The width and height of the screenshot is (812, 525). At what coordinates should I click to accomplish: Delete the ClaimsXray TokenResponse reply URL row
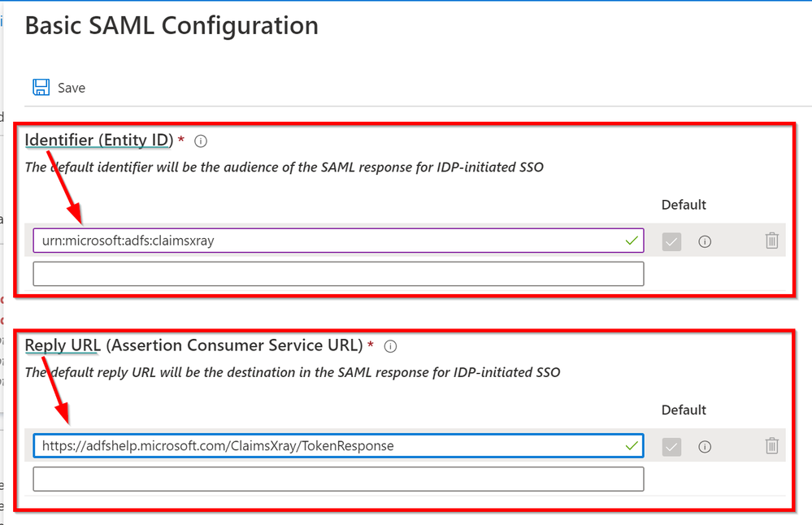(x=771, y=445)
